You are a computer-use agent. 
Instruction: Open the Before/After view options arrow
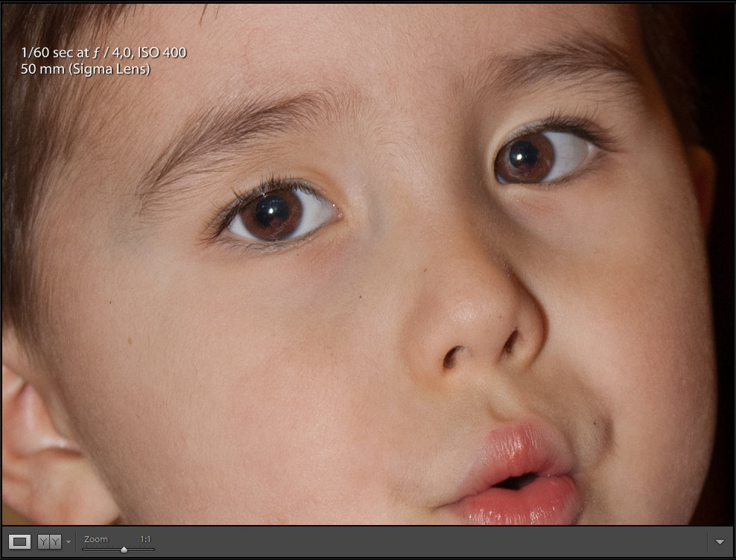pyautogui.click(x=69, y=542)
